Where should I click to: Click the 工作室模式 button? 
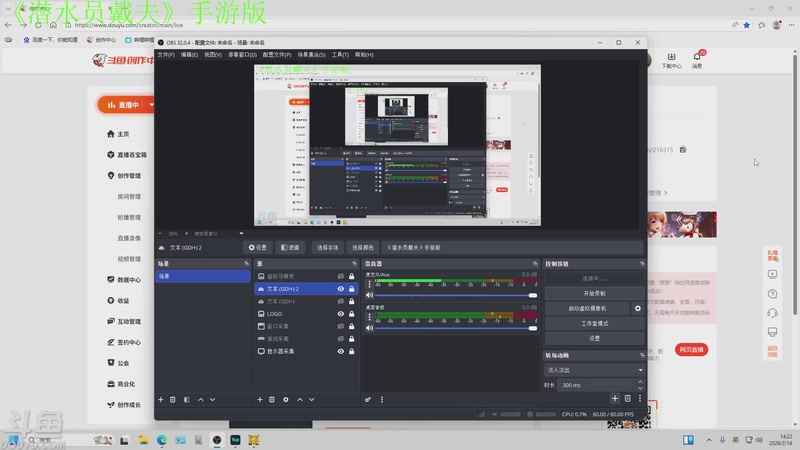click(594, 323)
